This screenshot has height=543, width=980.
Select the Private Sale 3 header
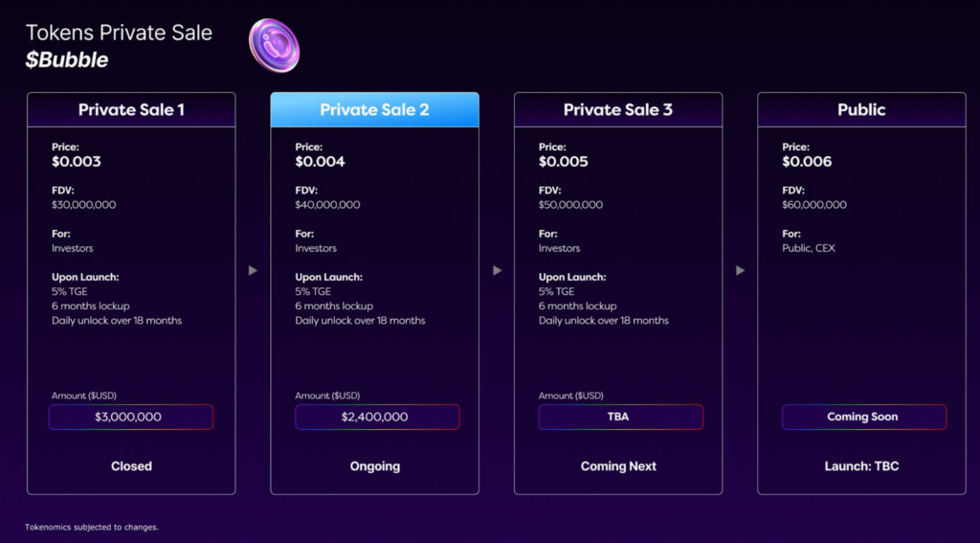618,110
